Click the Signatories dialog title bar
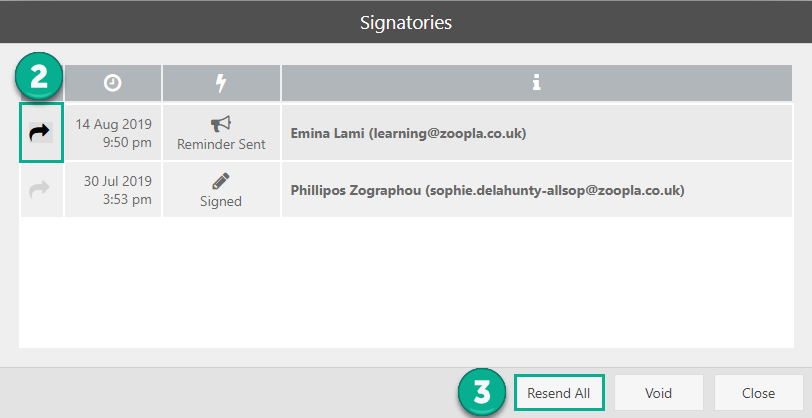This screenshot has height=418, width=812. [406, 22]
